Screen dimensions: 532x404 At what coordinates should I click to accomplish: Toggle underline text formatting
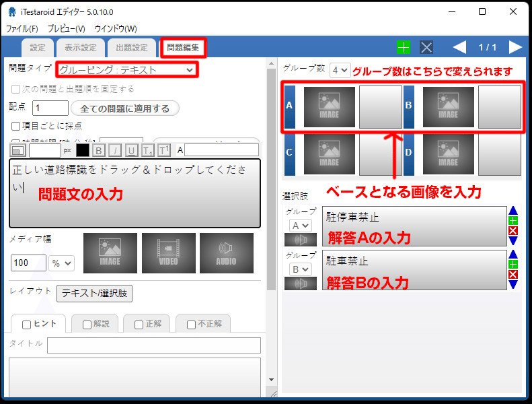[x=131, y=150]
